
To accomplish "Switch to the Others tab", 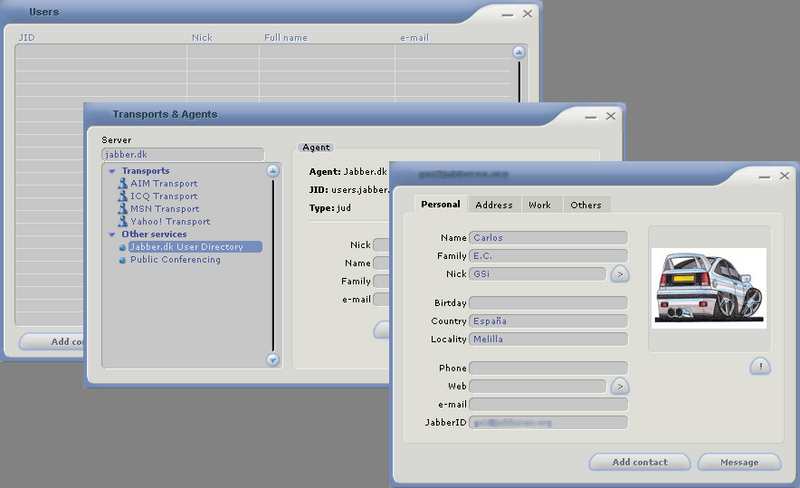I will point(585,205).
